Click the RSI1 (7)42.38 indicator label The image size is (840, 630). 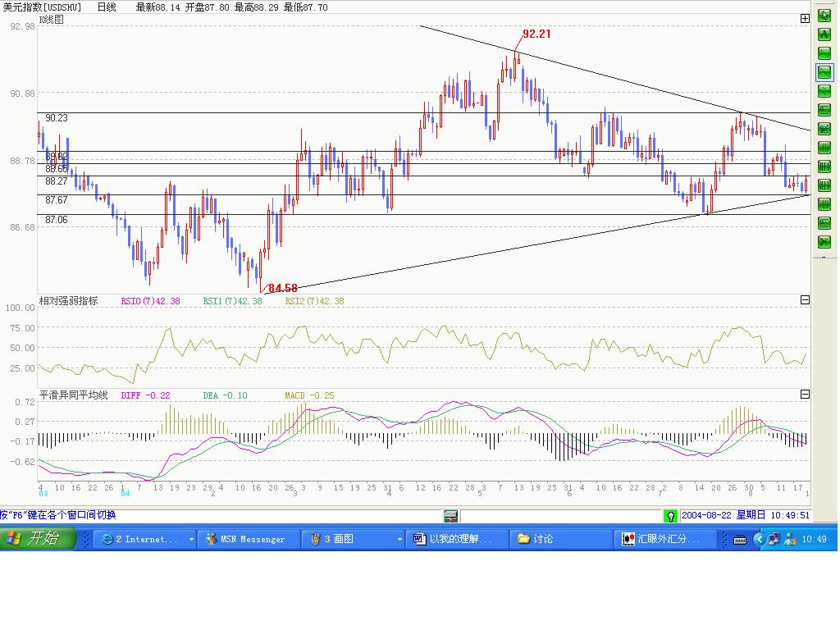[232, 301]
